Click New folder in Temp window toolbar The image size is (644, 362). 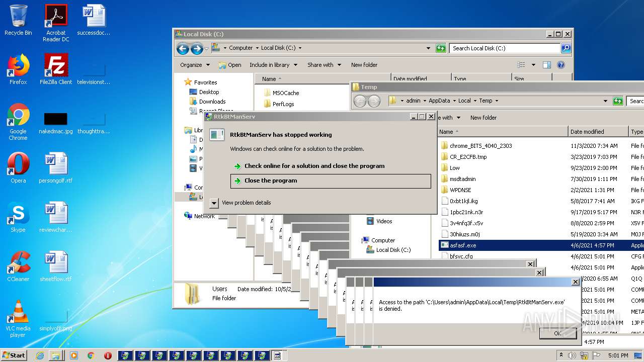pyautogui.click(x=484, y=118)
